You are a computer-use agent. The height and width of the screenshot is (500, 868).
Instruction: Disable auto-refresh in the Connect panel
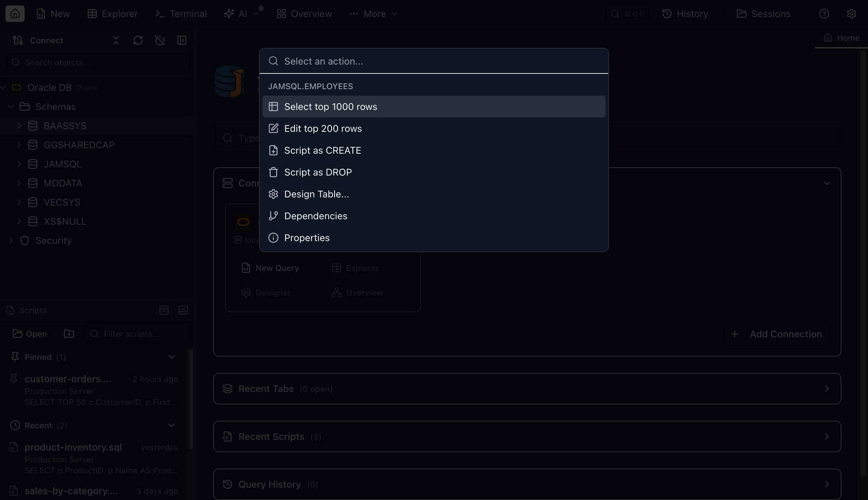point(160,40)
